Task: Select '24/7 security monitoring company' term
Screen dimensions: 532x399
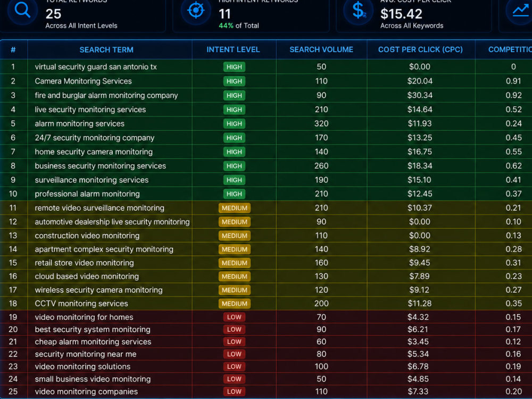Action: point(94,138)
